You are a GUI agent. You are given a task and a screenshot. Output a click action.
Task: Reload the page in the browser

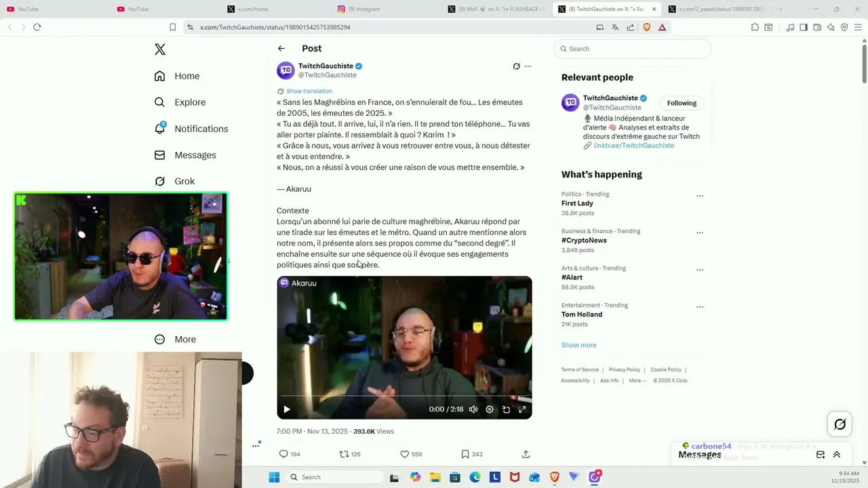click(x=37, y=27)
